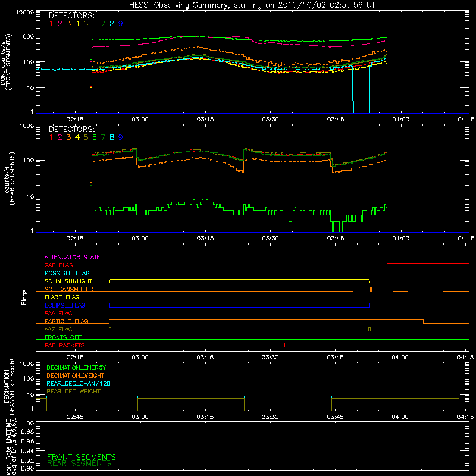This screenshot has width=476, height=476.
Task: Click detector number 2 in front segments legend
Action: (x=60, y=24)
